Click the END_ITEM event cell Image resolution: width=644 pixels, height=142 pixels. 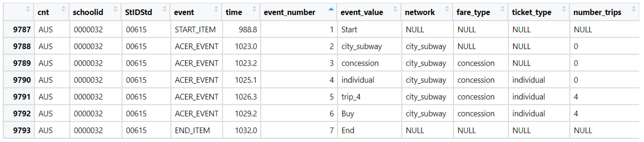click(x=192, y=130)
